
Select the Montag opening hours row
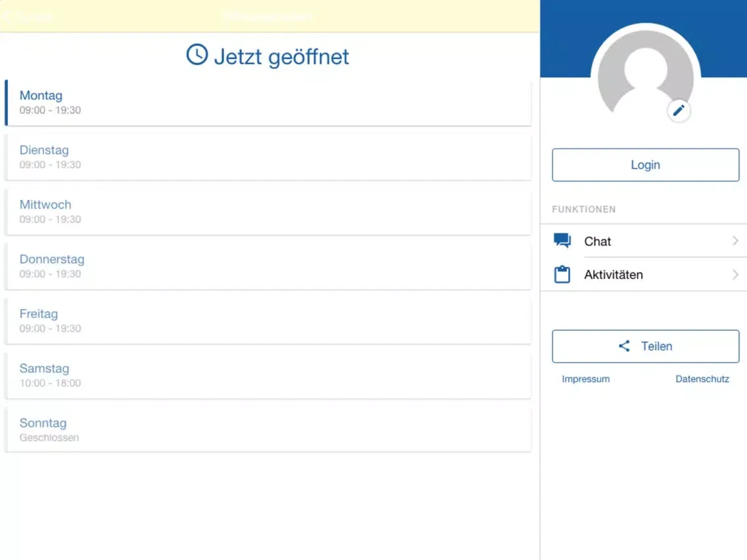tap(268, 103)
